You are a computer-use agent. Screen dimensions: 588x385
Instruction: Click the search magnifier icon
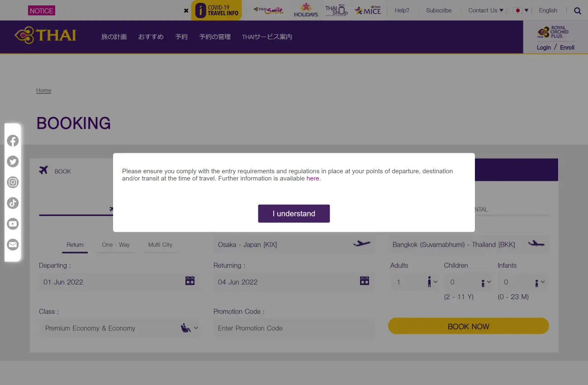(x=578, y=11)
